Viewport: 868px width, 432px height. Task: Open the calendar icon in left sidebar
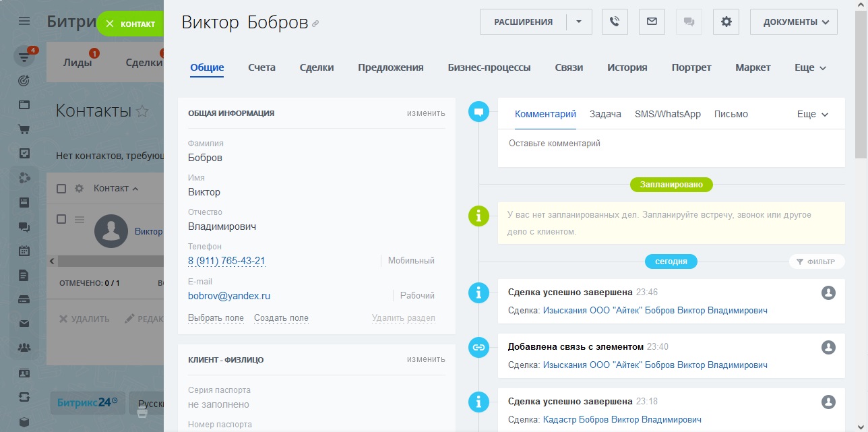tap(24, 251)
